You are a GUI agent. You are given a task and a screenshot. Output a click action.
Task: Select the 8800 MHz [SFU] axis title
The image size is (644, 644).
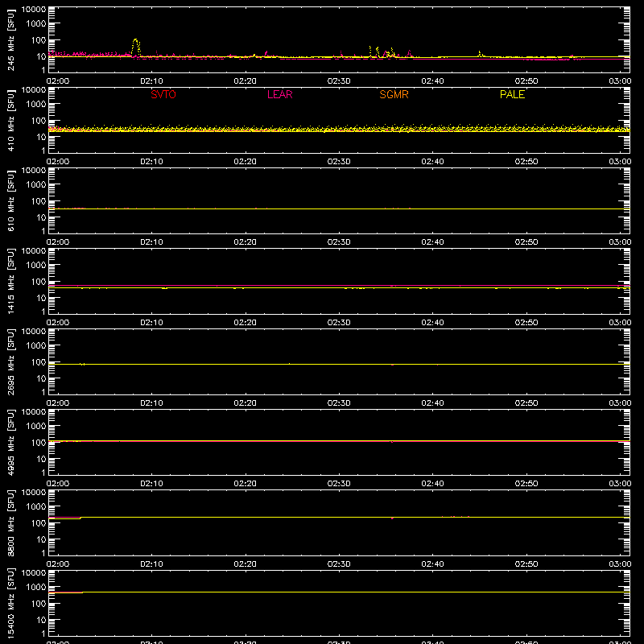[10, 522]
